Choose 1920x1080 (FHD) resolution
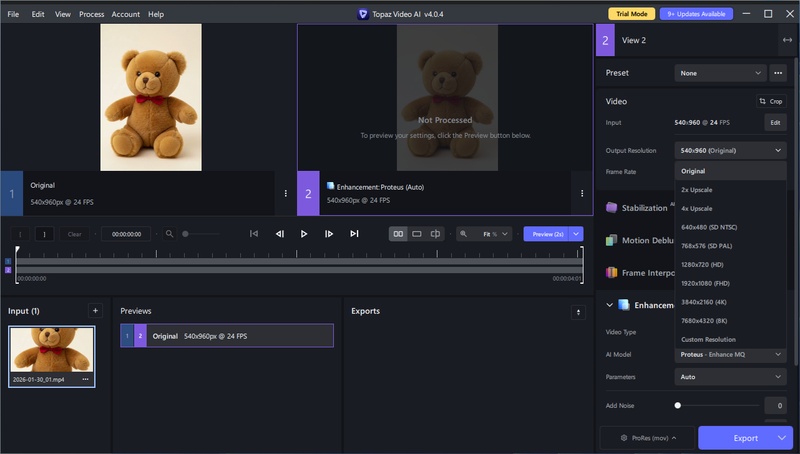800x454 pixels. click(731, 283)
